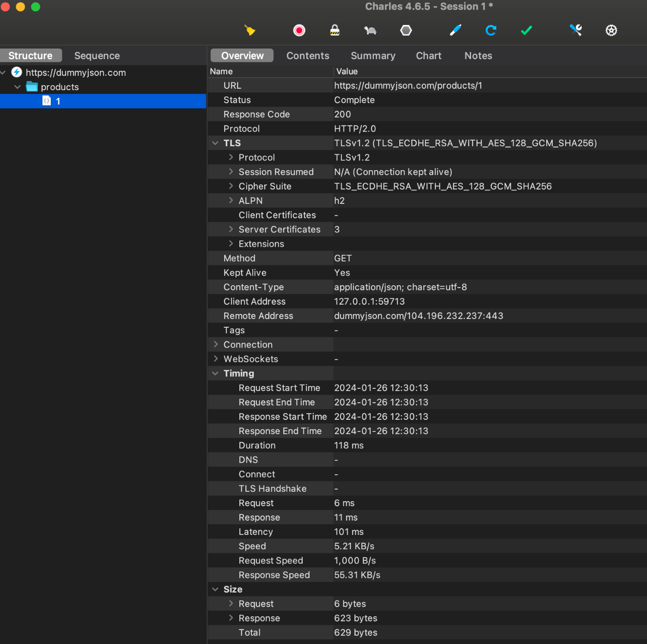Switch to Sequence view
Screen dimensions: 647x644
point(97,55)
